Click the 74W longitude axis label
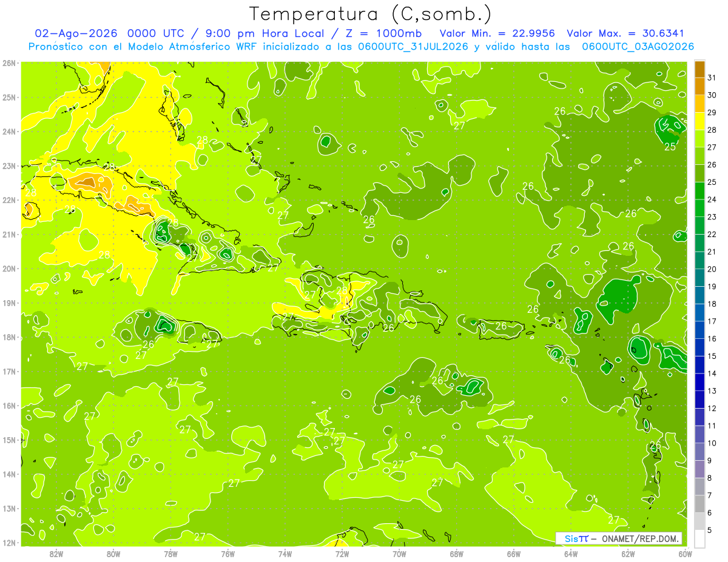728x562 pixels. pos(285,553)
